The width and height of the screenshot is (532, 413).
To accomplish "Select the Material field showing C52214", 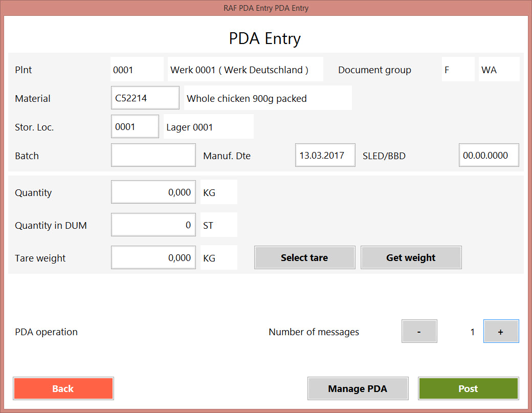I will pos(145,98).
